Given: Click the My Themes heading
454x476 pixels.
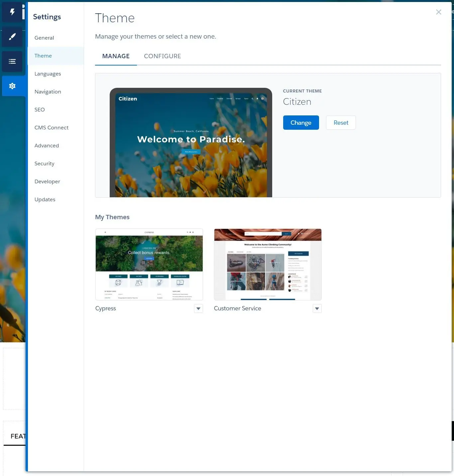Looking at the screenshot, I should tap(112, 217).
